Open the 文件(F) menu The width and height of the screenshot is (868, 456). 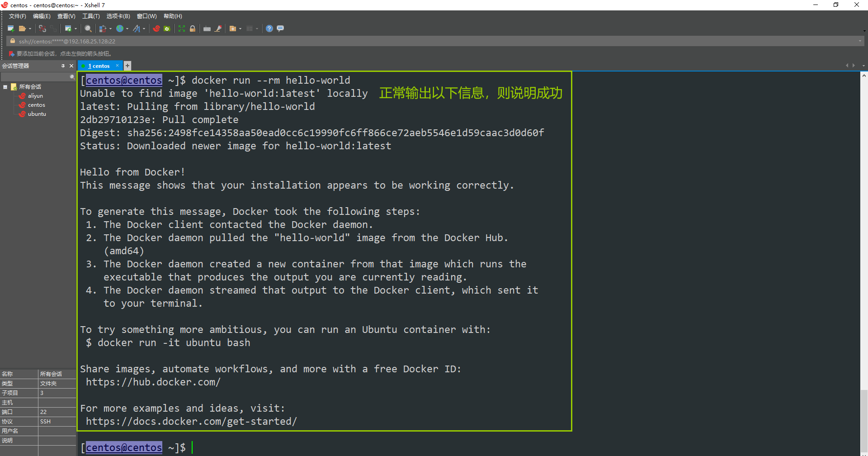coord(18,16)
